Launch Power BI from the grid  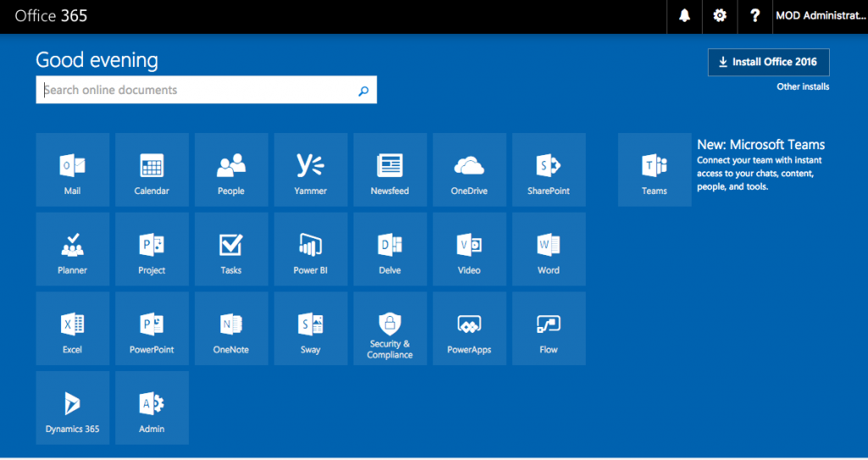pos(310,249)
